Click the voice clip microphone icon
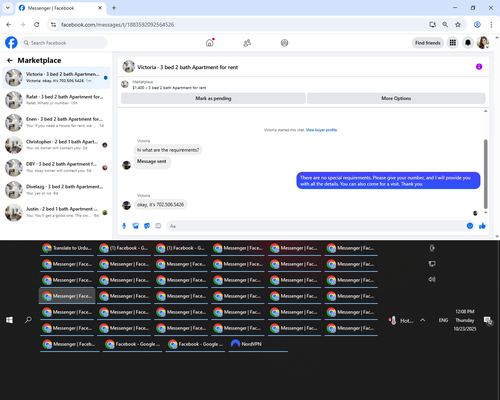500x400 pixels. (x=124, y=226)
